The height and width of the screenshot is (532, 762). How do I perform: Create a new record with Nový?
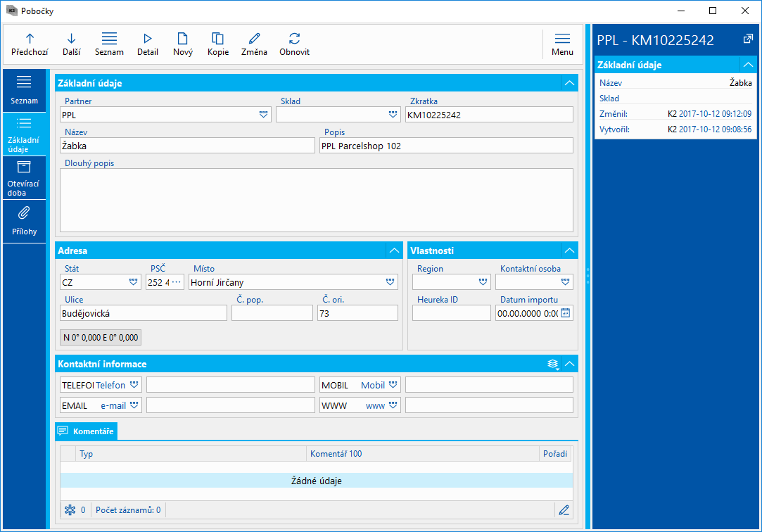(x=183, y=44)
